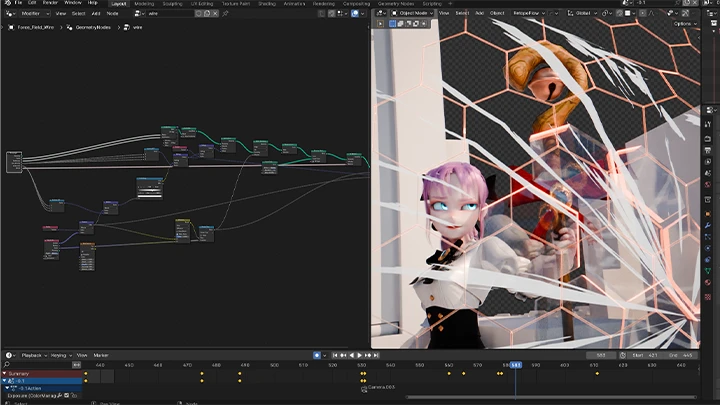Open node editor type selector
The height and width of the screenshot is (405, 720).
(x=10, y=14)
